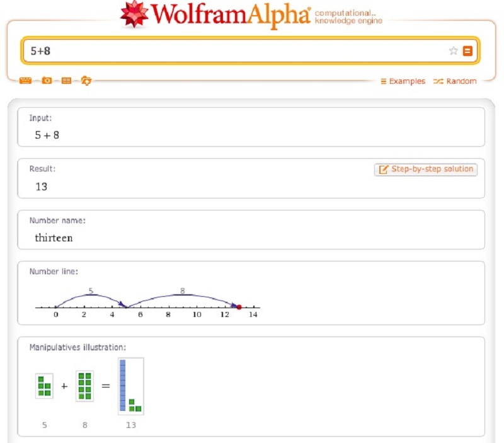Click the caption 13 under the manipulative
The image size is (504, 443).
click(x=131, y=425)
